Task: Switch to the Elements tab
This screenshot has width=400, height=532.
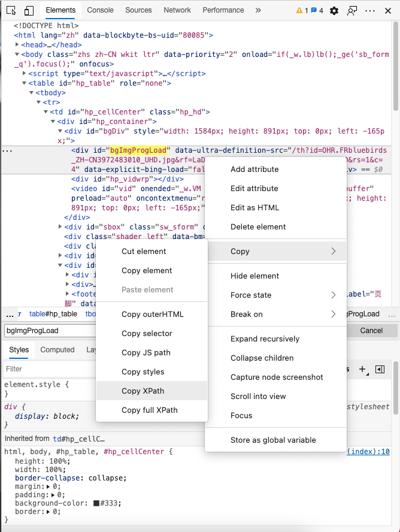Action: pyautogui.click(x=60, y=10)
